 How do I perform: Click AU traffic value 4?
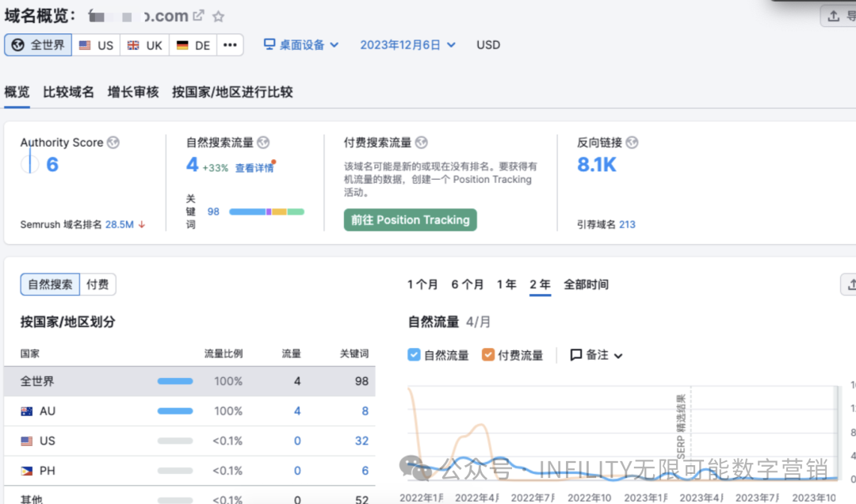(297, 411)
